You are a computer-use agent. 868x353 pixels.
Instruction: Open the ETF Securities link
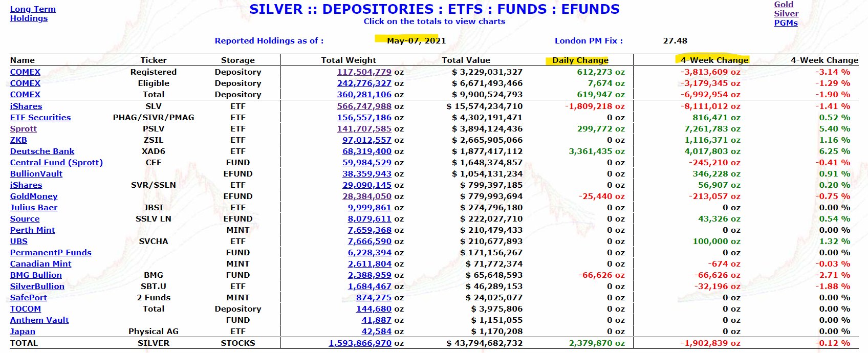40,118
